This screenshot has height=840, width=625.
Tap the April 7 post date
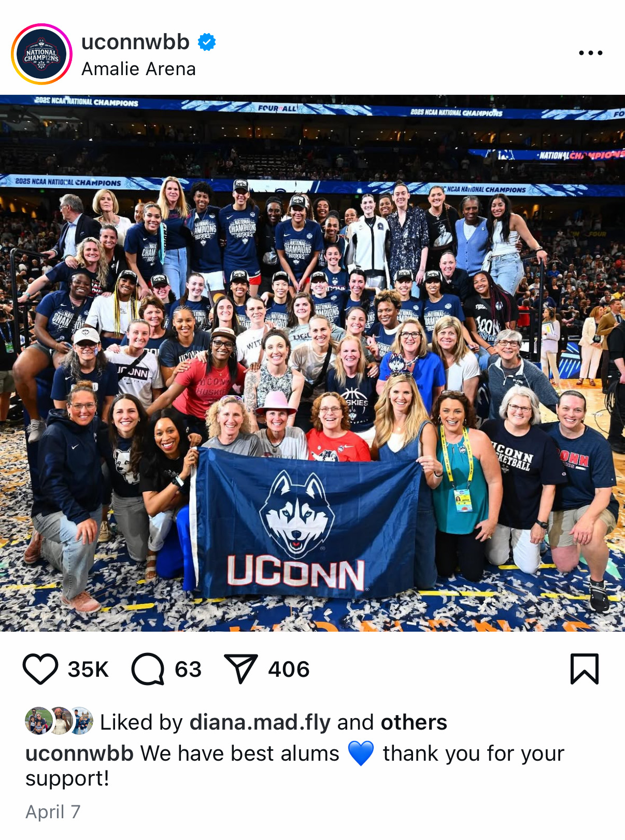tap(53, 812)
